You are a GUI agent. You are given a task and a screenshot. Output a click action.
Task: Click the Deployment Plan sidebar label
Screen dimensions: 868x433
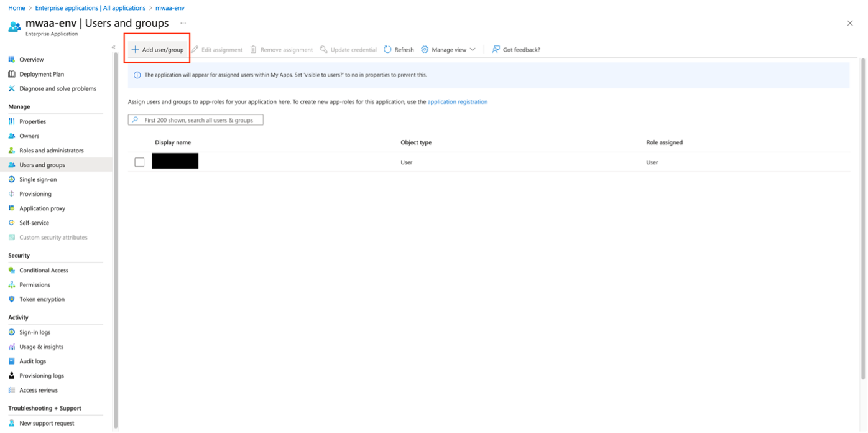click(x=42, y=74)
